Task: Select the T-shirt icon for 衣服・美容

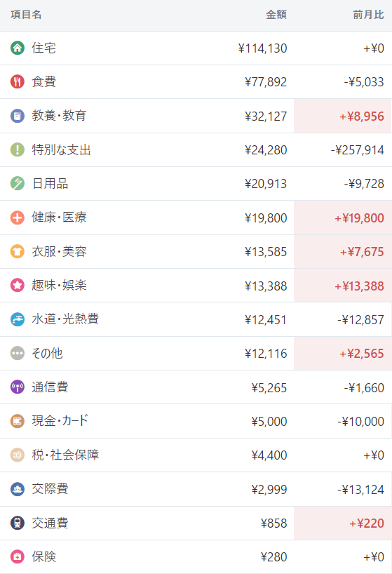Action: 18,251
